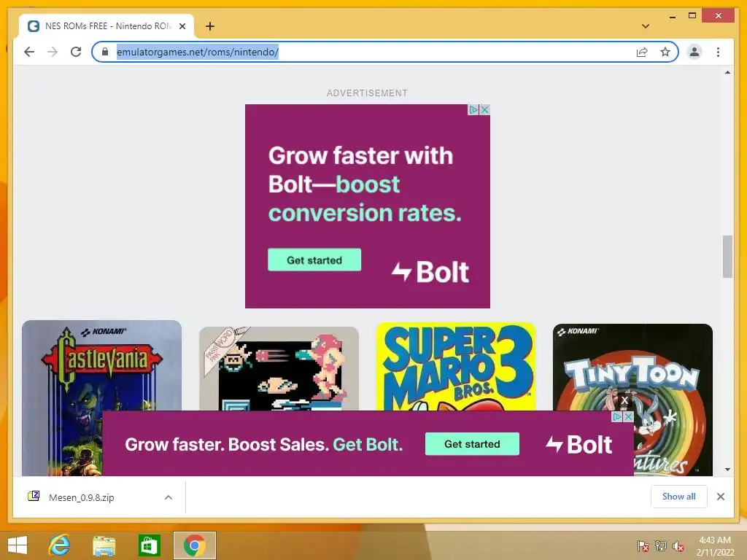
Task: Open AdChoices info on large Bolt ad
Action: pos(473,109)
